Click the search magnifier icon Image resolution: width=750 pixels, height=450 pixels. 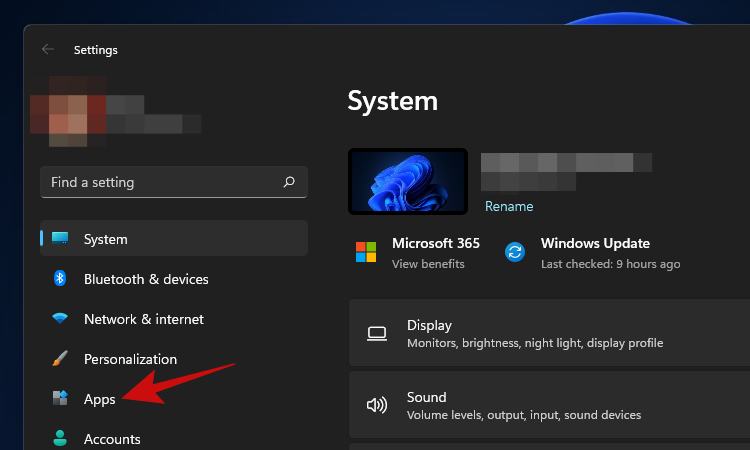point(289,182)
